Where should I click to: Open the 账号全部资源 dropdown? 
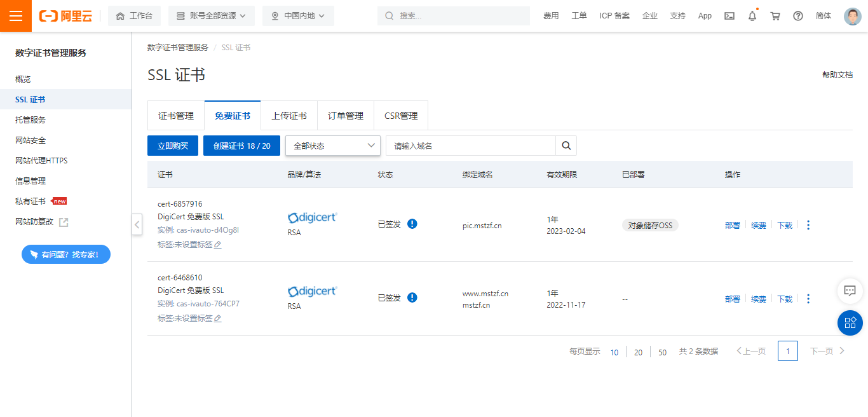(x=211, y=16)
